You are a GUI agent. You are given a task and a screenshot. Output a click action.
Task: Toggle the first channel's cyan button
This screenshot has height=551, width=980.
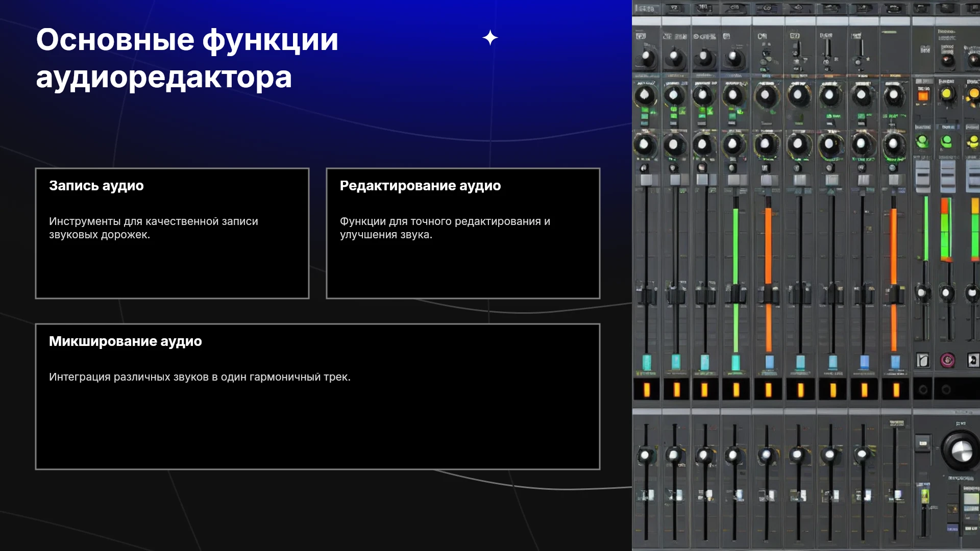pyautogui.click(x=647, y=362)
